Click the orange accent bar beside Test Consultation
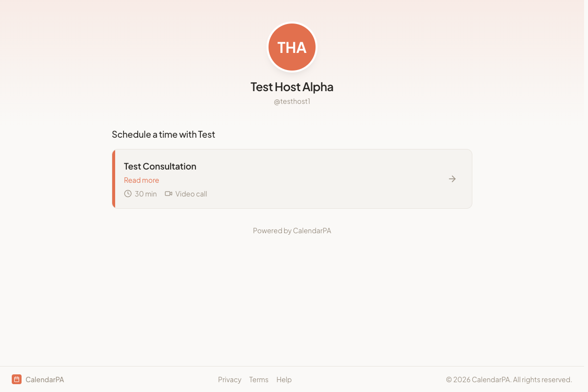This screenshot has width=588, height=392. (x=114, y=178)
